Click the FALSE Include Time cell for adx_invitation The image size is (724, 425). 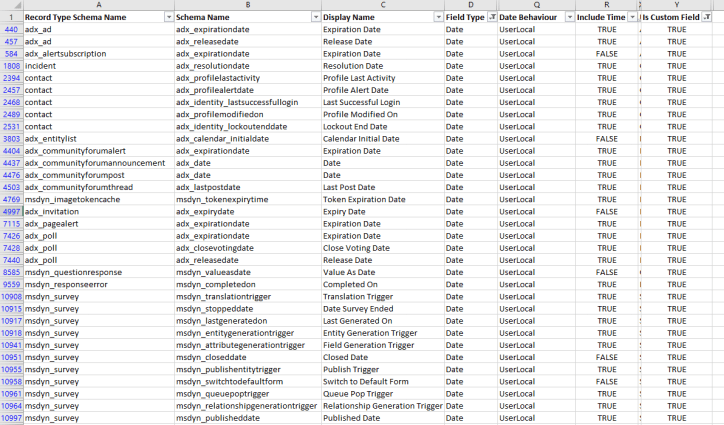click(606, 212)
